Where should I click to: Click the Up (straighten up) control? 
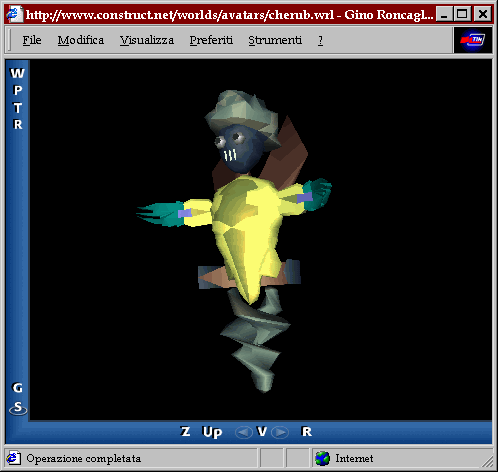coord(212,432)
